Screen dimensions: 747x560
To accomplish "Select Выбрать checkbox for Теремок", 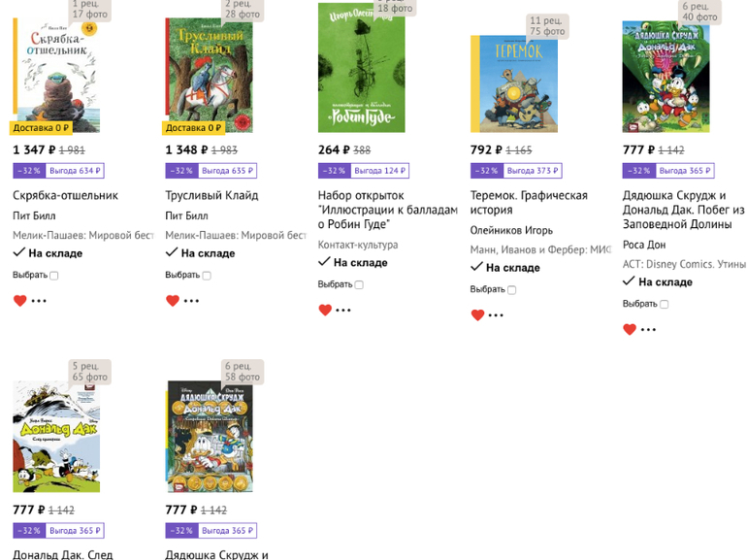I will [511, 290].
